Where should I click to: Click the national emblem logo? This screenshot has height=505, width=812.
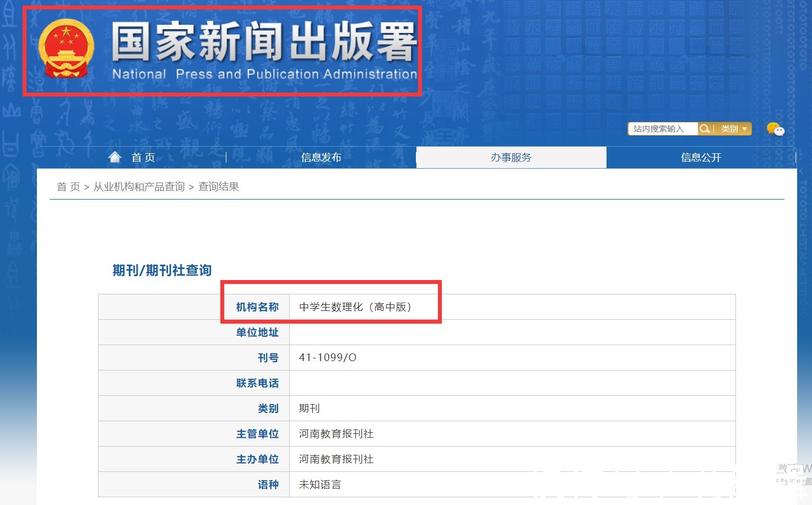coord(66,48)
